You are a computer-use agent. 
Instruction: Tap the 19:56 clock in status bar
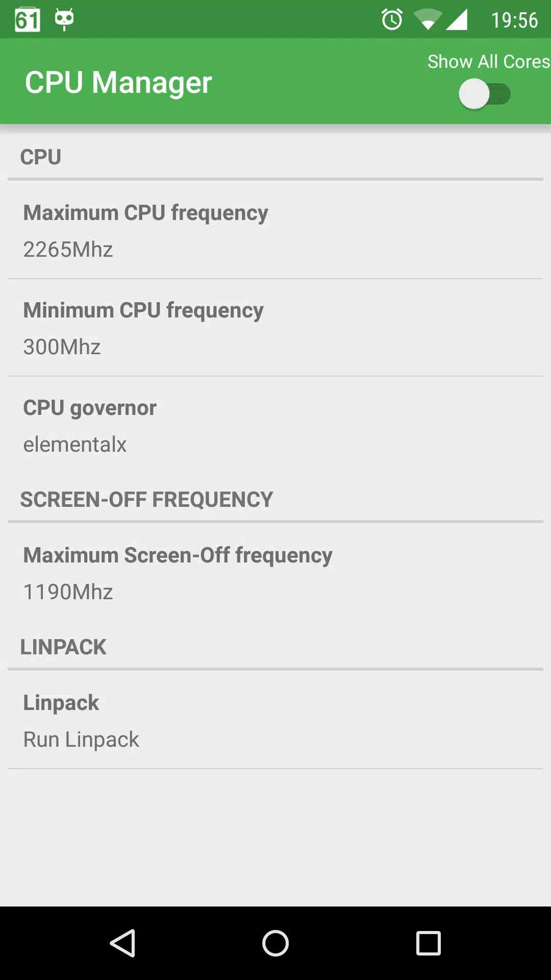tap(514, 20)
